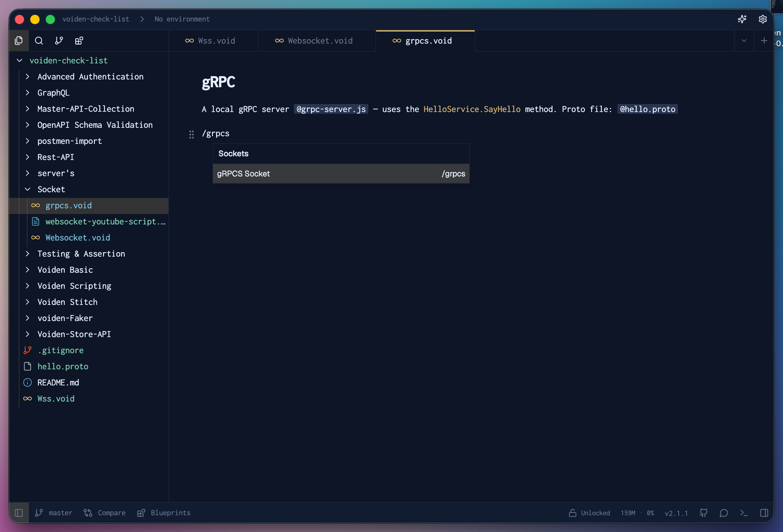Click the master branch indicator
Screen dimensions: 783x532
coord(54,513)
